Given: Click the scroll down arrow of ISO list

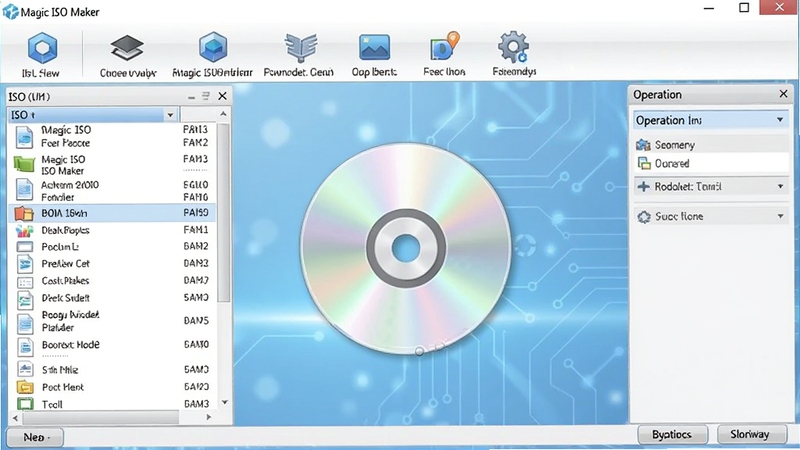Looking at the screenshot, I should coord(224,403).
